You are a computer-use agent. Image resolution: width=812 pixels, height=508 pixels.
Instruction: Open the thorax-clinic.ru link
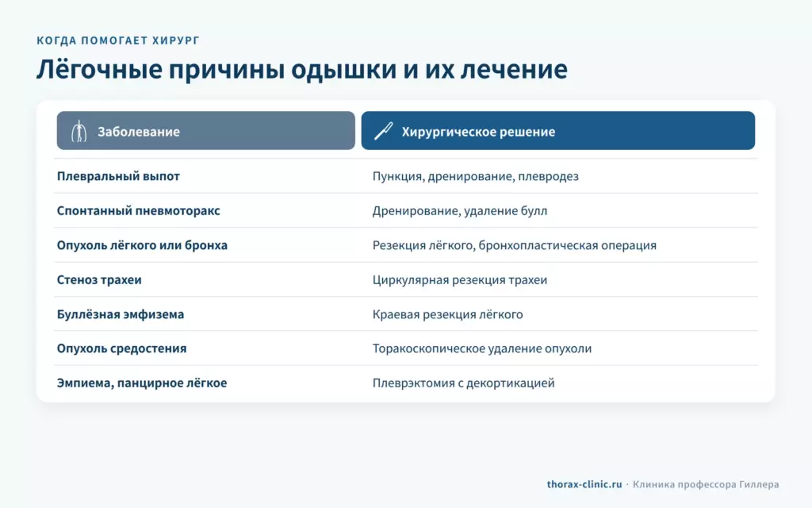point(584,484)
